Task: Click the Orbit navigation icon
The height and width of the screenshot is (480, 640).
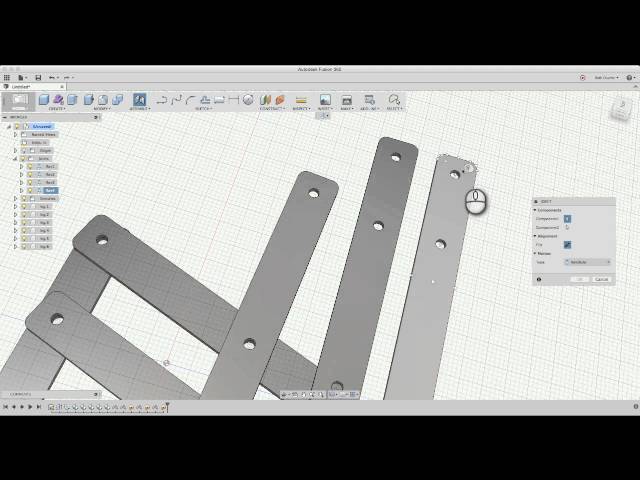Action: (x=284, y=395)
